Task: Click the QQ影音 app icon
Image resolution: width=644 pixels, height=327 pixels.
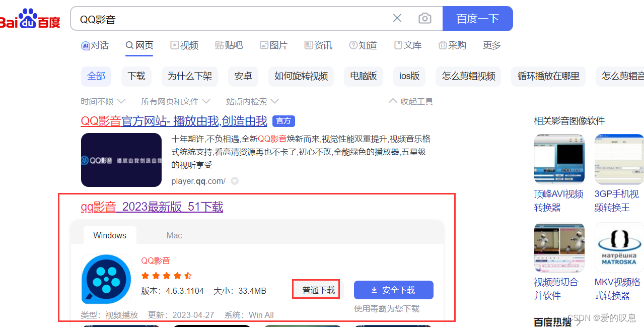Action: (106, 279)
